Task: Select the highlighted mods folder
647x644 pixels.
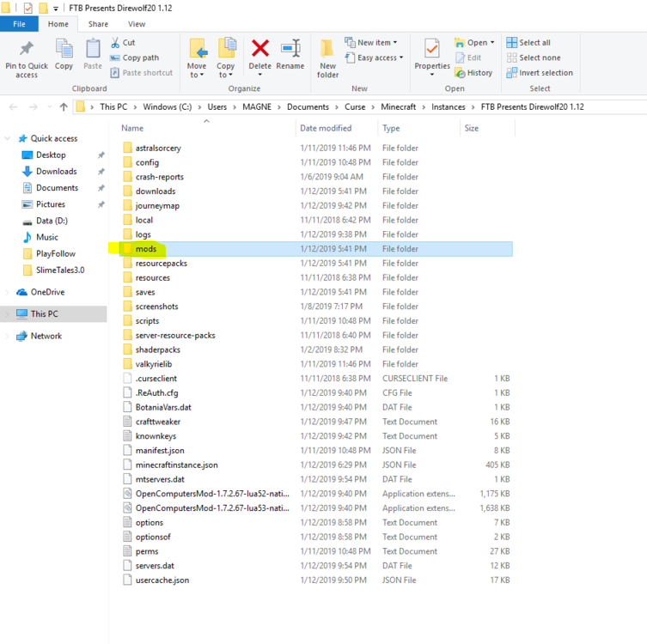Action: click(x=146, y=249)
